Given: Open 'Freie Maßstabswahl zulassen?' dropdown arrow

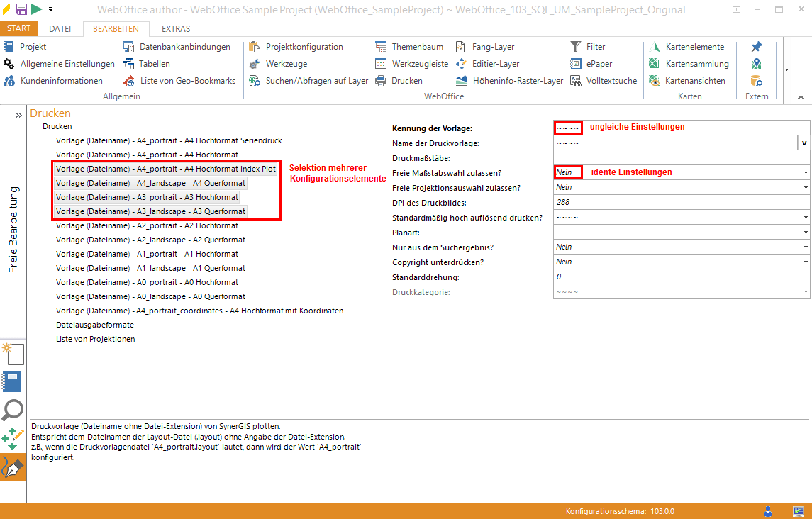Looking at the screenshot, I should (806, 173).
